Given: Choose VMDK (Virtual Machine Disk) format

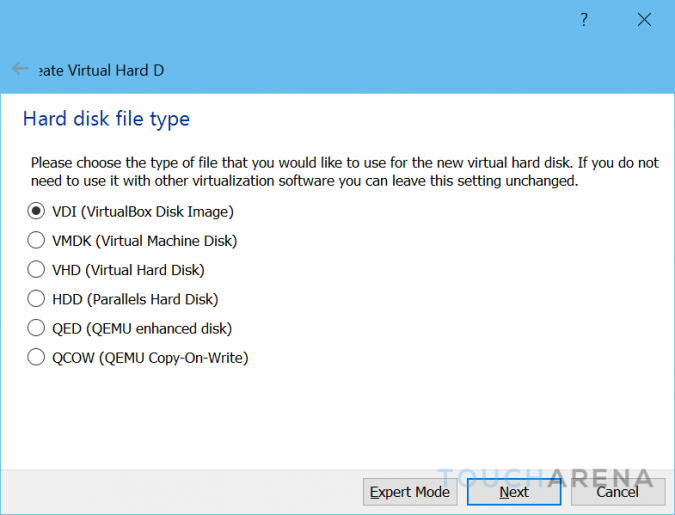Looking at the screenshot, I should (132, 241).
